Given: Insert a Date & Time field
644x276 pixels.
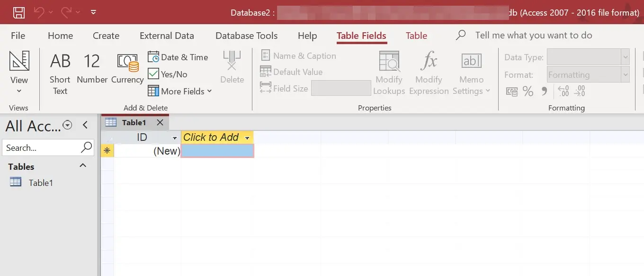Looking at the screenshot, I should coord(178,56).
